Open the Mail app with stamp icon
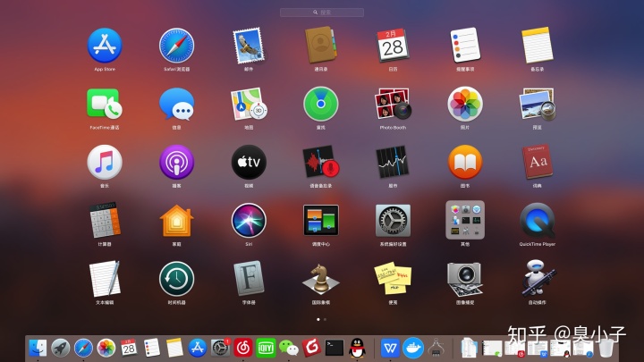 tap(249, 46)
